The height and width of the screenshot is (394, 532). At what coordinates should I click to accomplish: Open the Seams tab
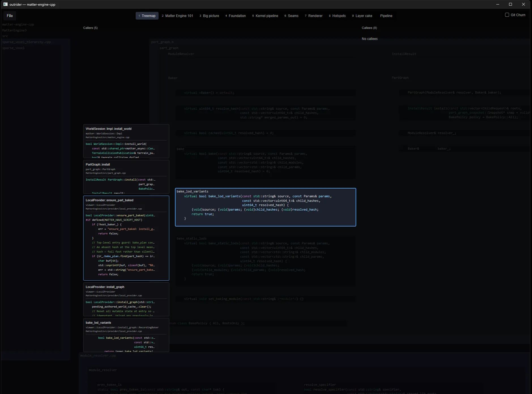coord(292,16)
